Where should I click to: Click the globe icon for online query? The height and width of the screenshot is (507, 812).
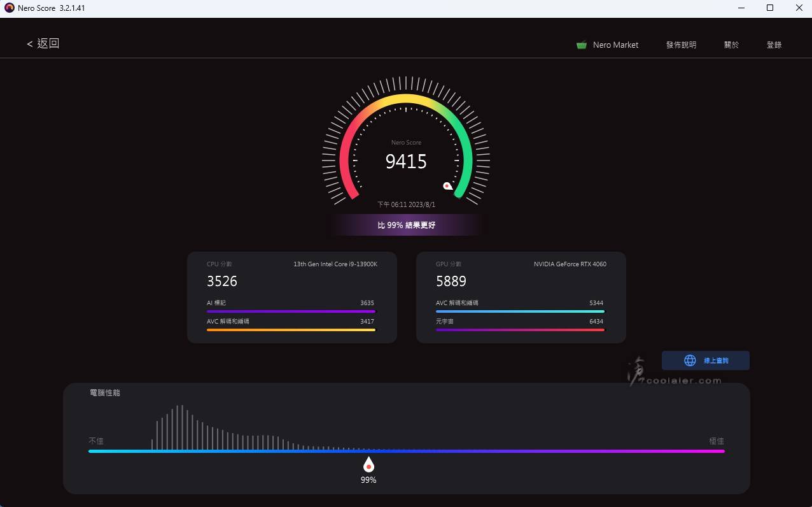pos(690,361)
